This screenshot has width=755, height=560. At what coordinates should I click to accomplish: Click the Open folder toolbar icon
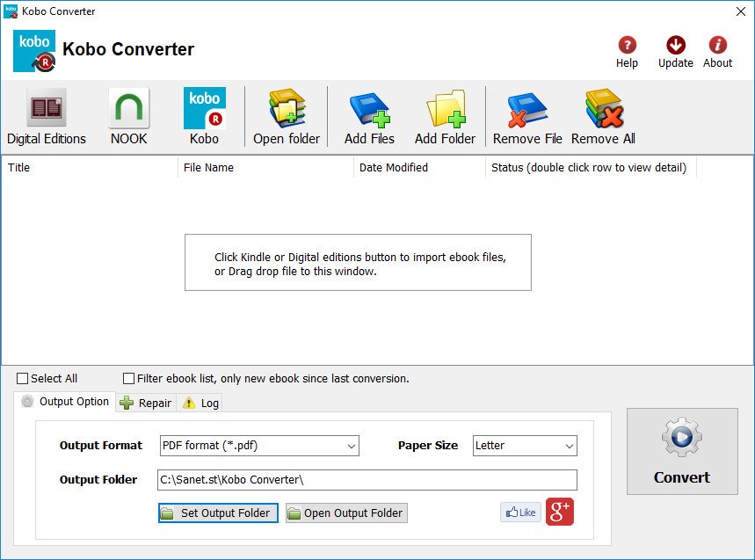coord(287,108)
